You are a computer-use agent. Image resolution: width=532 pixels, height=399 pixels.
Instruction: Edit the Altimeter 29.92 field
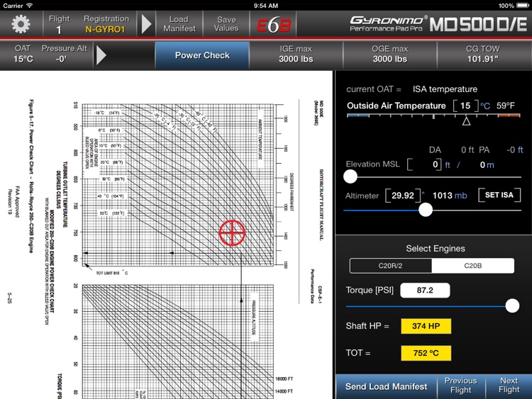tap(403, 196)
